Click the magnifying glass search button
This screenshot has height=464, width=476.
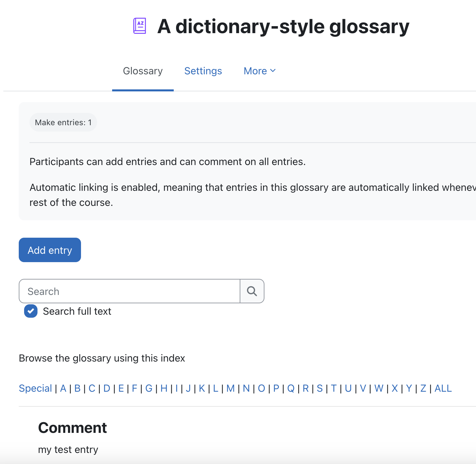[x=252, y=291]
